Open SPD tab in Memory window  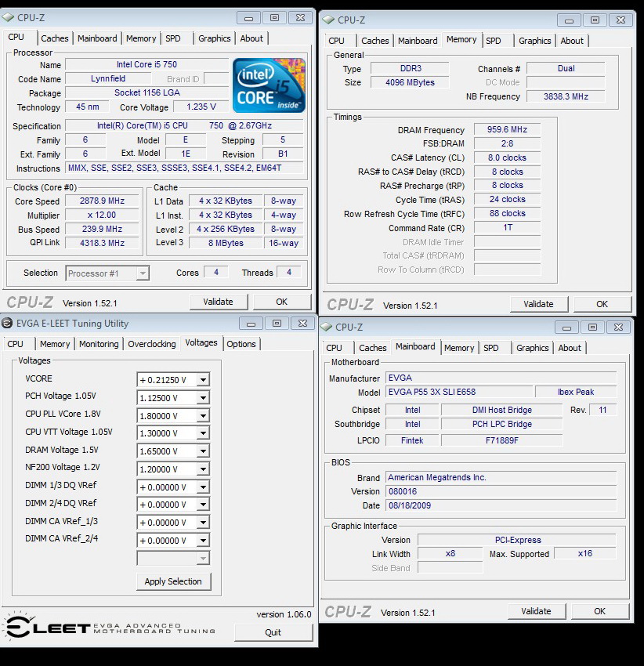pos(494,41)
